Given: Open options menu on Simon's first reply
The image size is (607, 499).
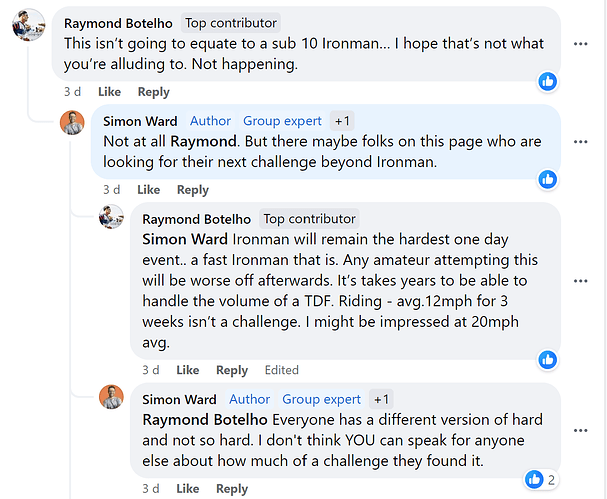Looking at the screenshot, I should (580, 142).
